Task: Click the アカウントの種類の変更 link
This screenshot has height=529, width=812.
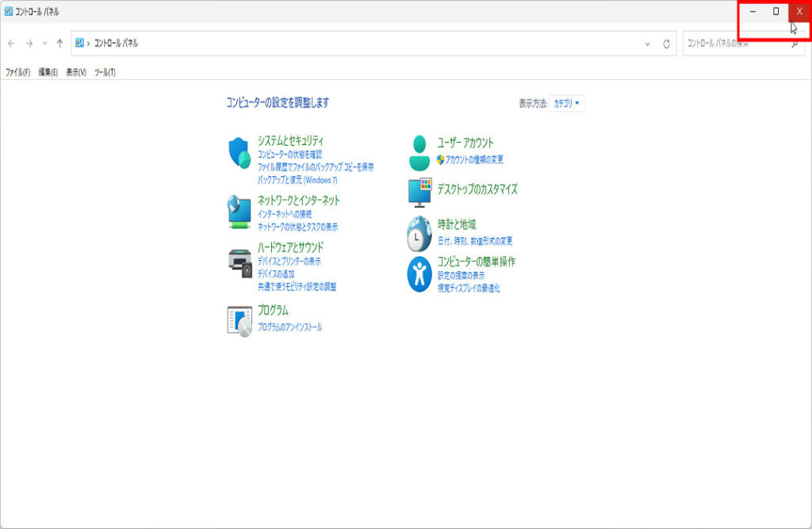Action: (x=474, y=159)
